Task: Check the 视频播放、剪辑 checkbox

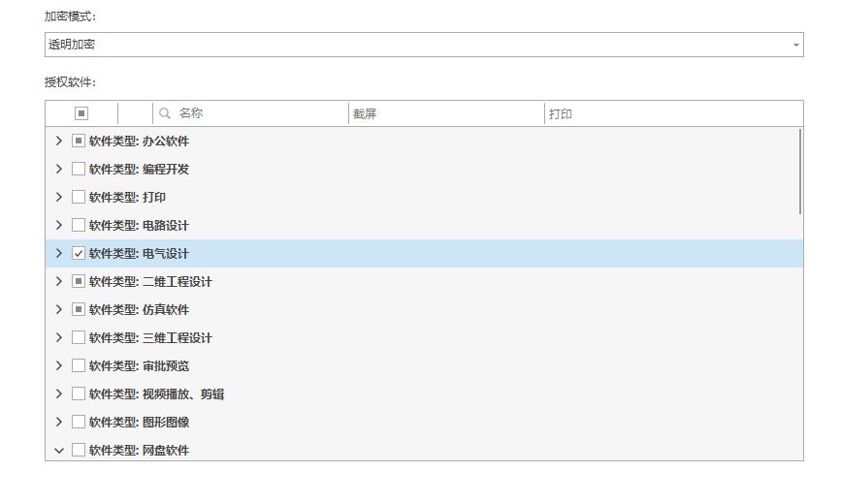Action: click(79, 394)
